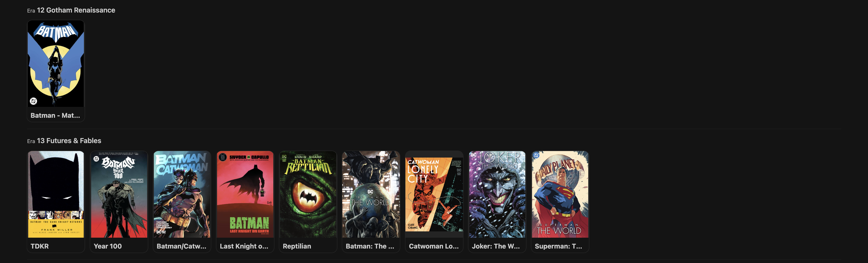Select Last Knight on Earth cover
Viewport: 868px width, 263px height.
(245, 194)
